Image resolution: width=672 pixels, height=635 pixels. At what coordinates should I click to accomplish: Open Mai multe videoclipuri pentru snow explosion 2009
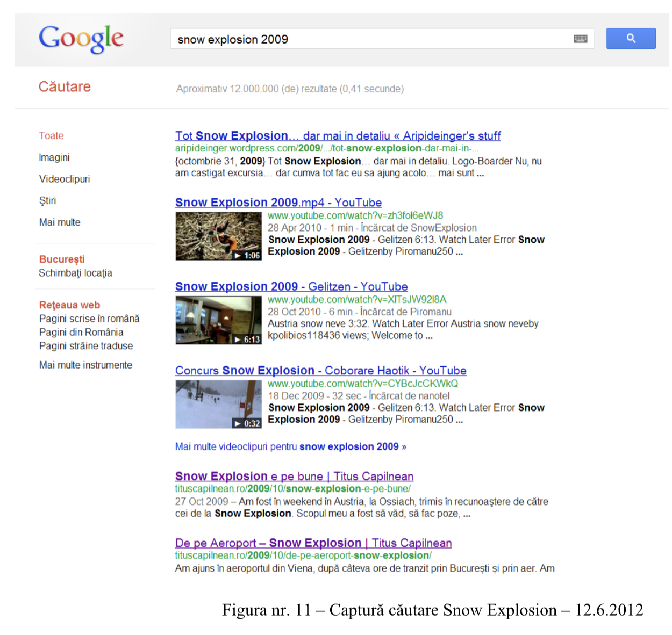pos(291,446)
